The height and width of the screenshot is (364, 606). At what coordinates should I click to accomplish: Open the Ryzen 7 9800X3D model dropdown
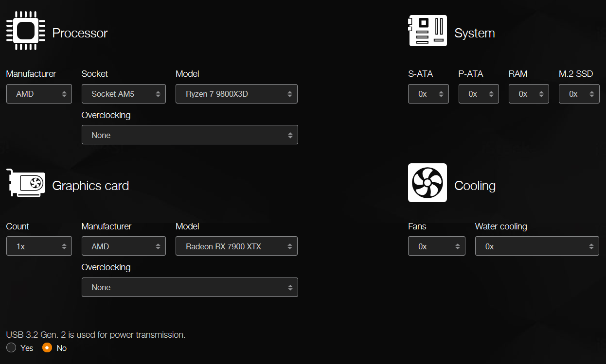(x=236, y=94)
